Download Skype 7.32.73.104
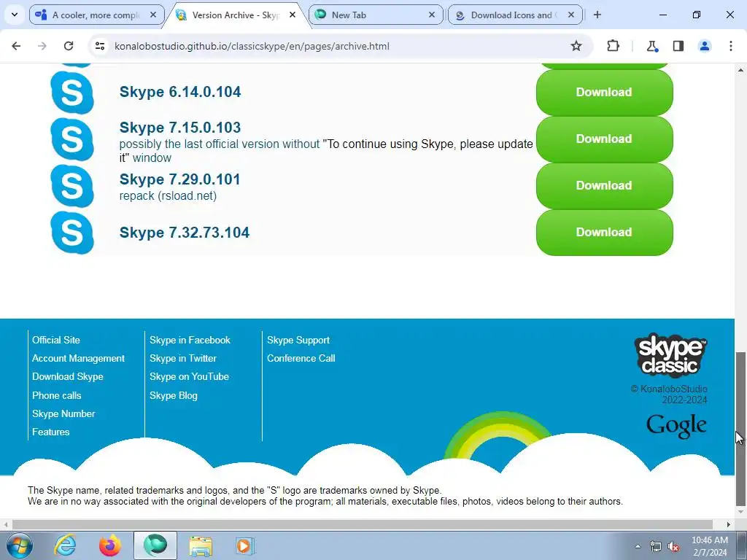Image resolution: width=747 pixels, height=560 pixels. 604,233
